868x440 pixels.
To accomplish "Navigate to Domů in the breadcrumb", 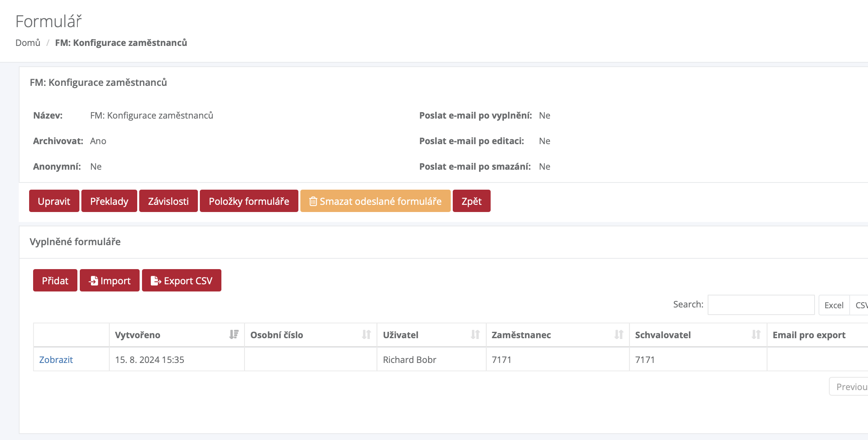I will [x=28, y=43].
